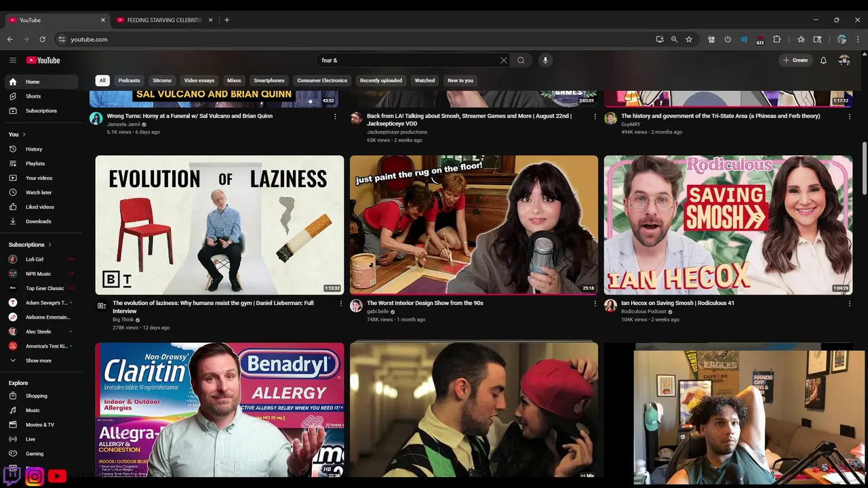Select the New to you chip
Screen dimensions: 868x488
pyautogui.click(x=460, y=80)
